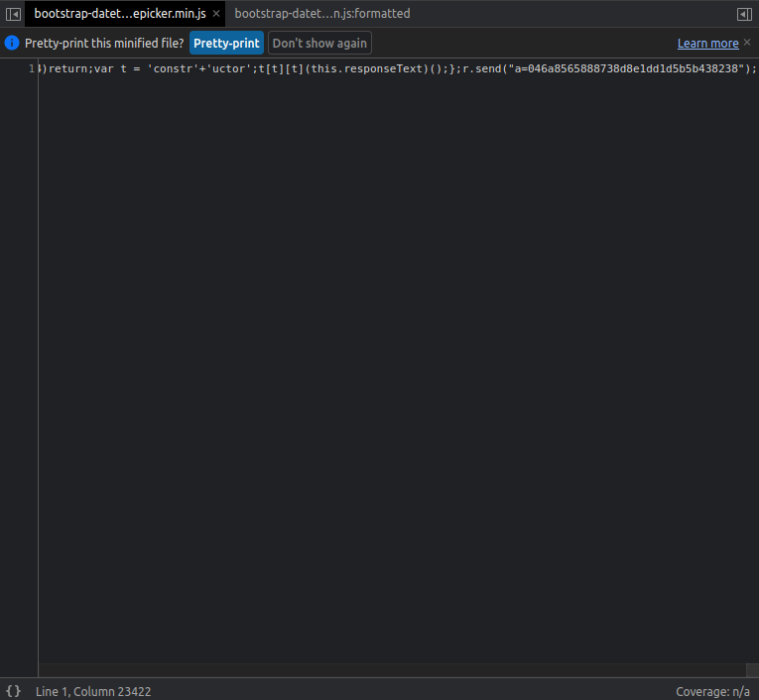Switch to the bootstrap-datet...n.js:formatted tab
The image size is (759, 700).
pyautogui.click(x=321, y=14)
